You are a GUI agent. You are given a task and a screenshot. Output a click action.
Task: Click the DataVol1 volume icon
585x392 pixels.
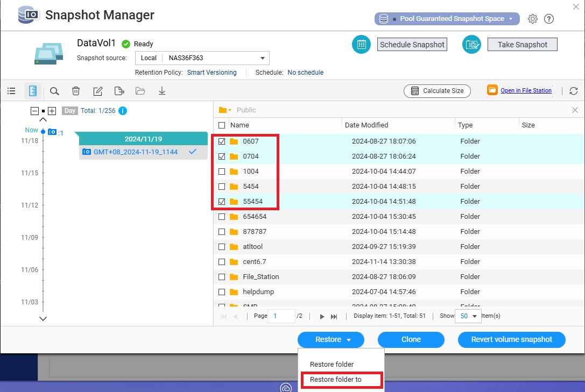tap(48, 54)
